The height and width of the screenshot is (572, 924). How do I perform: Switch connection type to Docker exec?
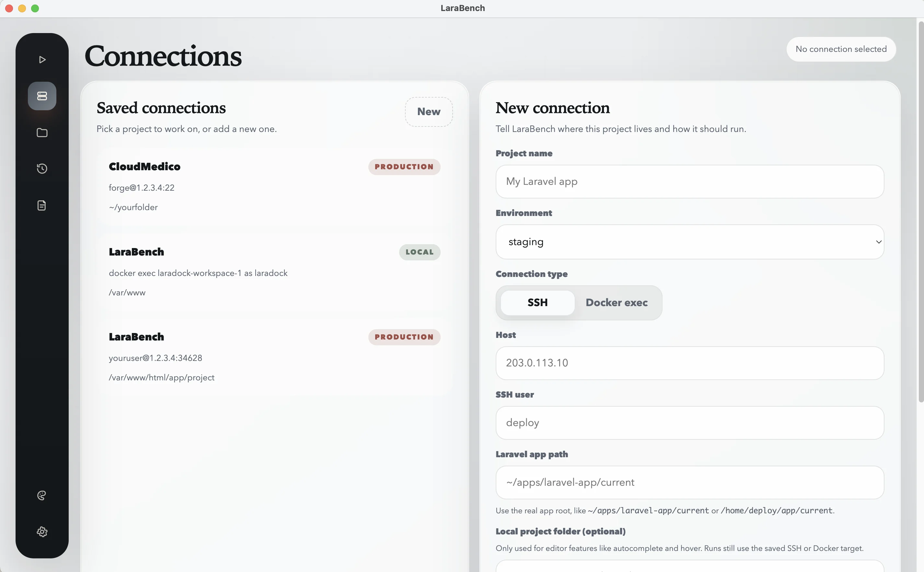coord(617,303)
